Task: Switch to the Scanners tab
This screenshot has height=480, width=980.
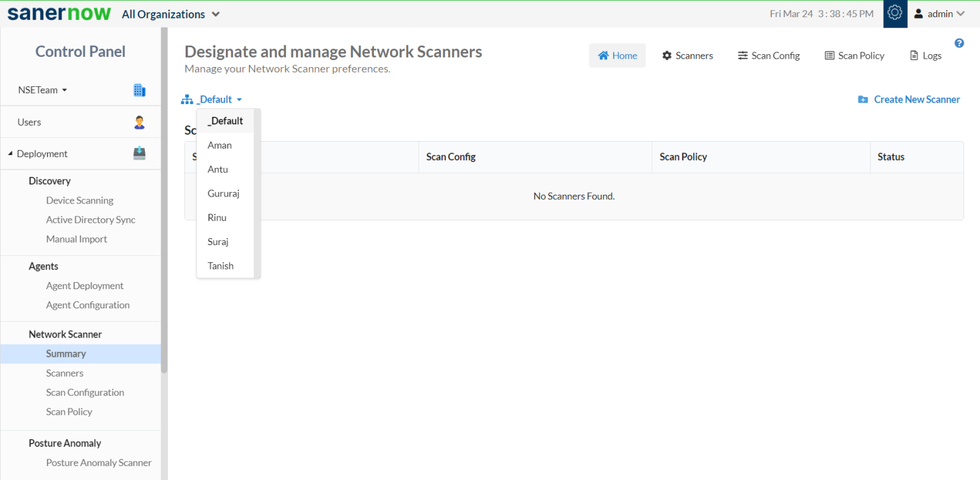Action: click(x=687, y=56)
